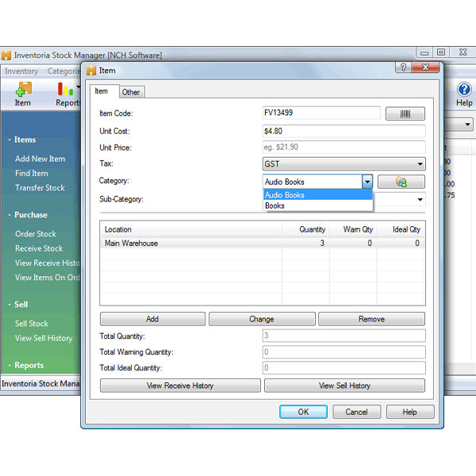Click the Location column header
The height and width of the screenshot is (476, 476).
pyautogui.click(x=191, y=229)
